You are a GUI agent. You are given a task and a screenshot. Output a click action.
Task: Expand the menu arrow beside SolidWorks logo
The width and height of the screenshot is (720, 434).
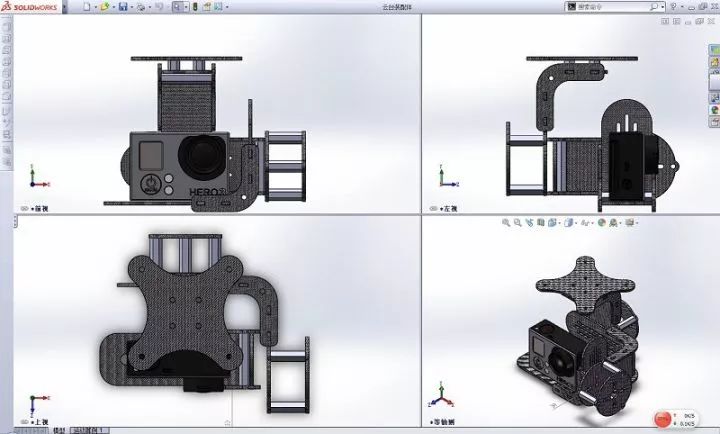click(x=64, y=7)
